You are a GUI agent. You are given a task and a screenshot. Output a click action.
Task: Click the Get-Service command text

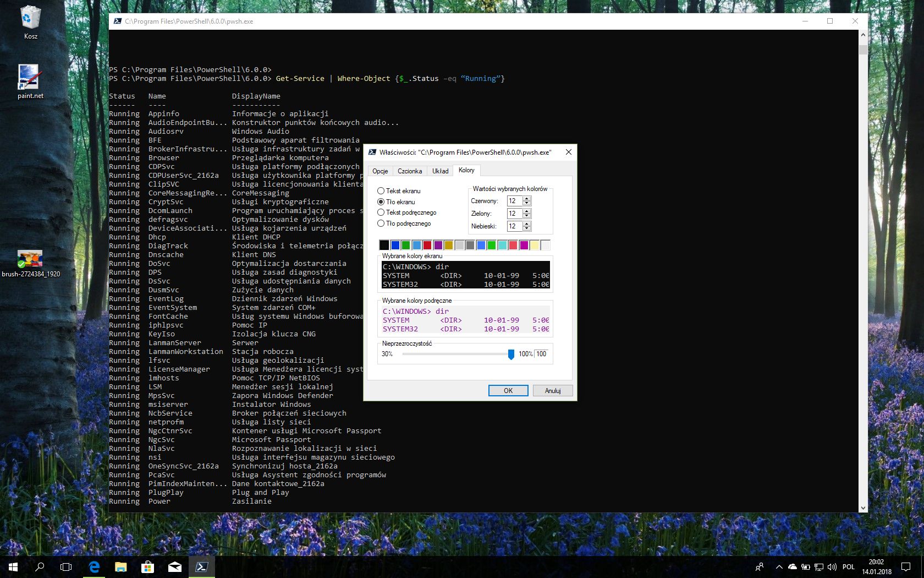(300, 78)
